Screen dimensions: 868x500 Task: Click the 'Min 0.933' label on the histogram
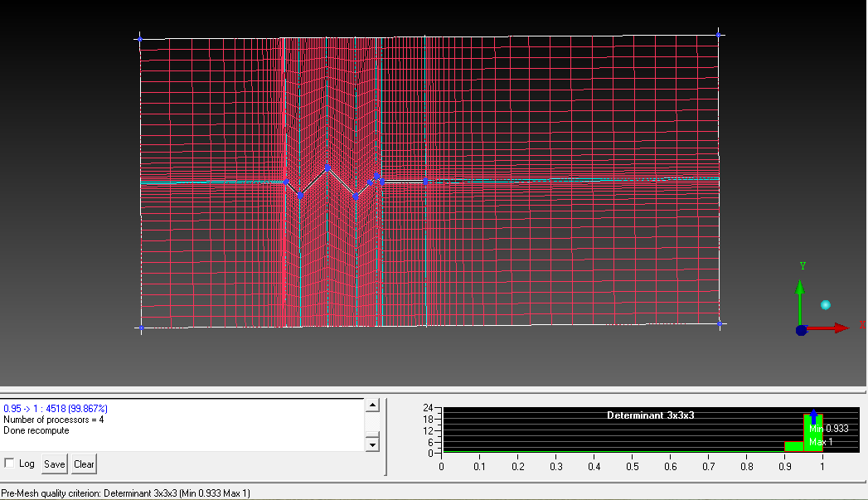(x=827, y=429)
